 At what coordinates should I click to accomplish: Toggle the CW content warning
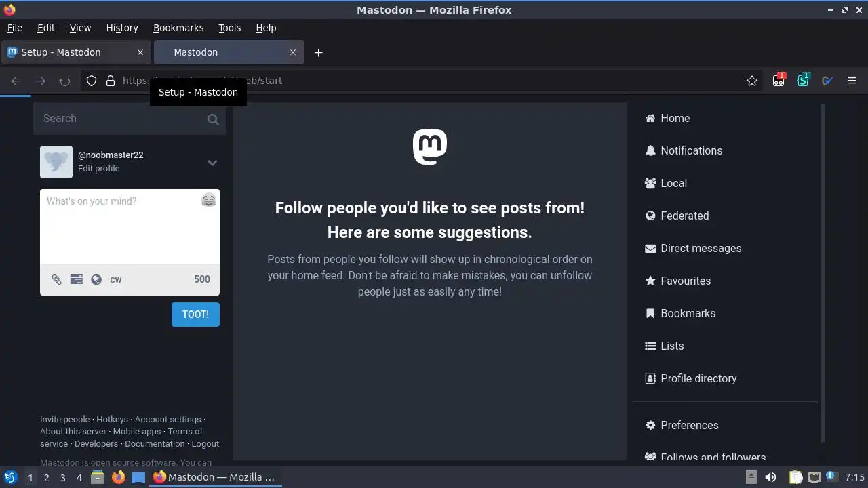(x=116, y=279)
